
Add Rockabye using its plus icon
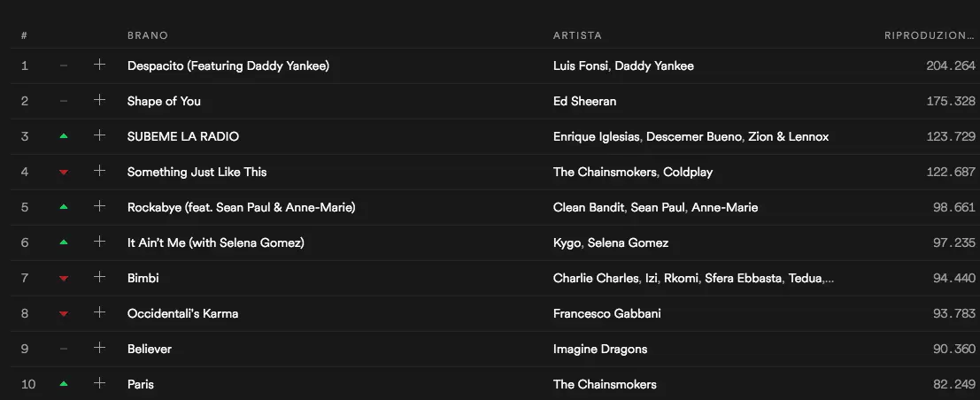point(99,206)
